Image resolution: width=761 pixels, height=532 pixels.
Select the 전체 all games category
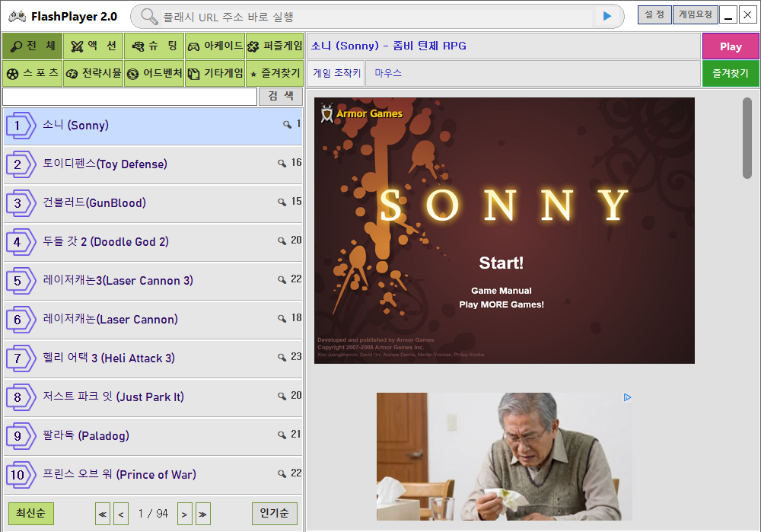coord(33,46)
